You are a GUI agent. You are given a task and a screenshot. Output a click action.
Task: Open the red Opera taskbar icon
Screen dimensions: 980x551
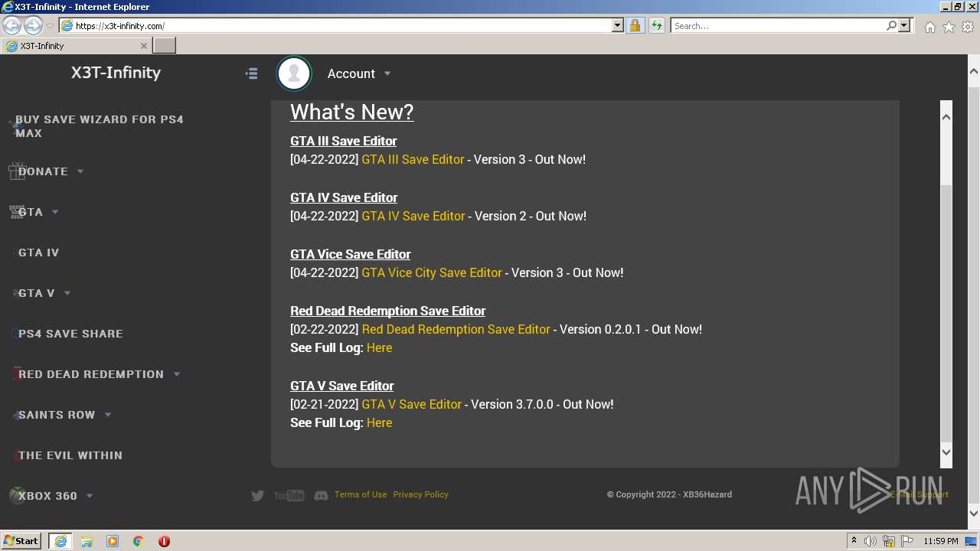164,541
